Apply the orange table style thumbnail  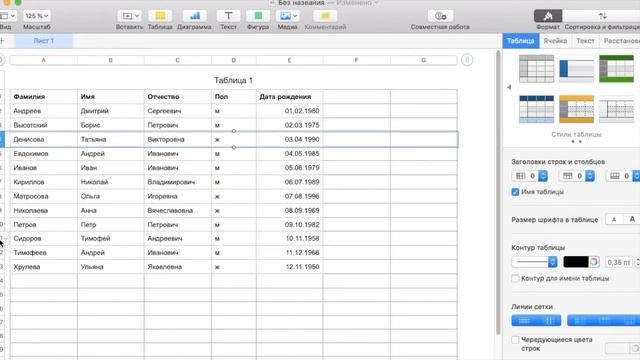point(576,109)
